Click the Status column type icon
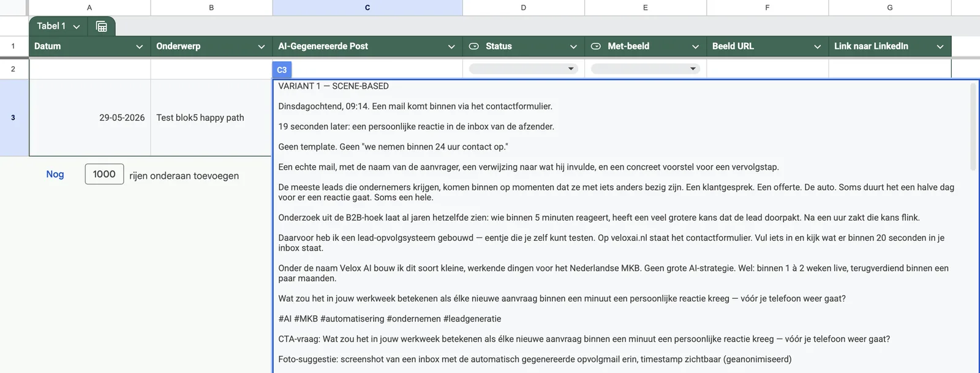Screen dimensions: 980x373 pyautogui.click(x=473, y=47)
